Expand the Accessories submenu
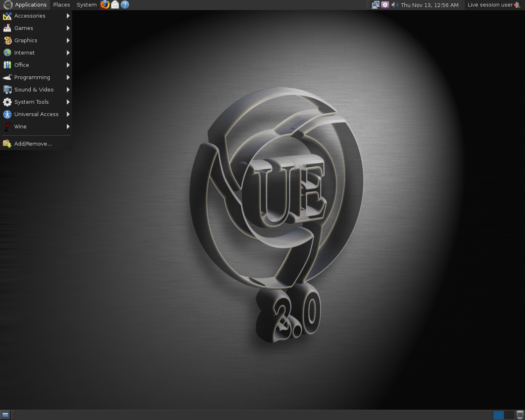 36,16
